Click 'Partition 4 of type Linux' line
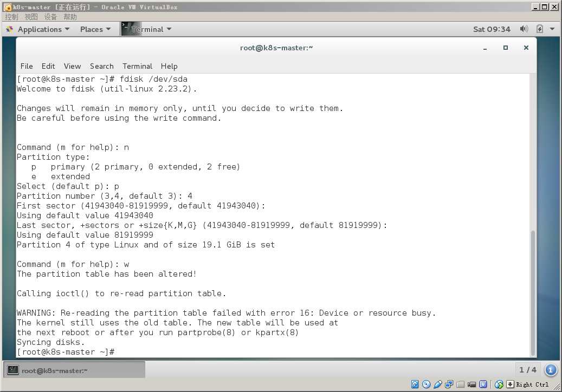The width and height of the screenshot is (562, 392). tap(146, 245)
